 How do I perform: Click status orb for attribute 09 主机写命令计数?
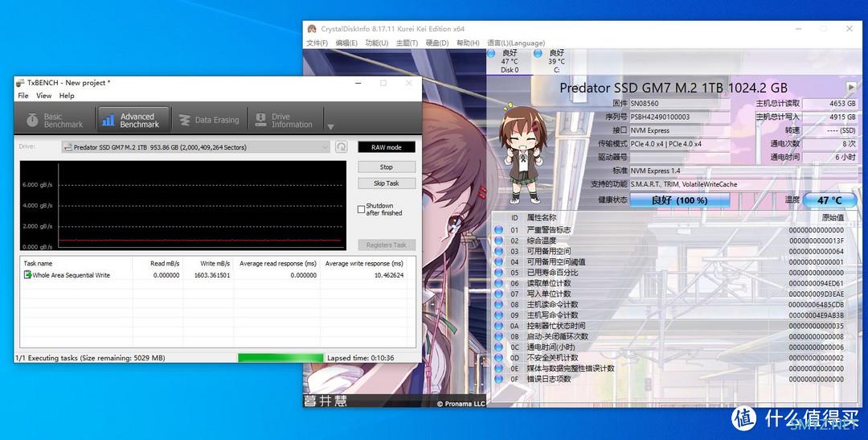[499, 315]
